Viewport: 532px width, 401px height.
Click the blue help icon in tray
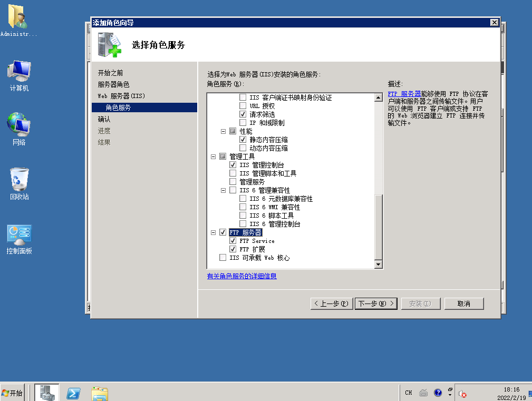438,393
